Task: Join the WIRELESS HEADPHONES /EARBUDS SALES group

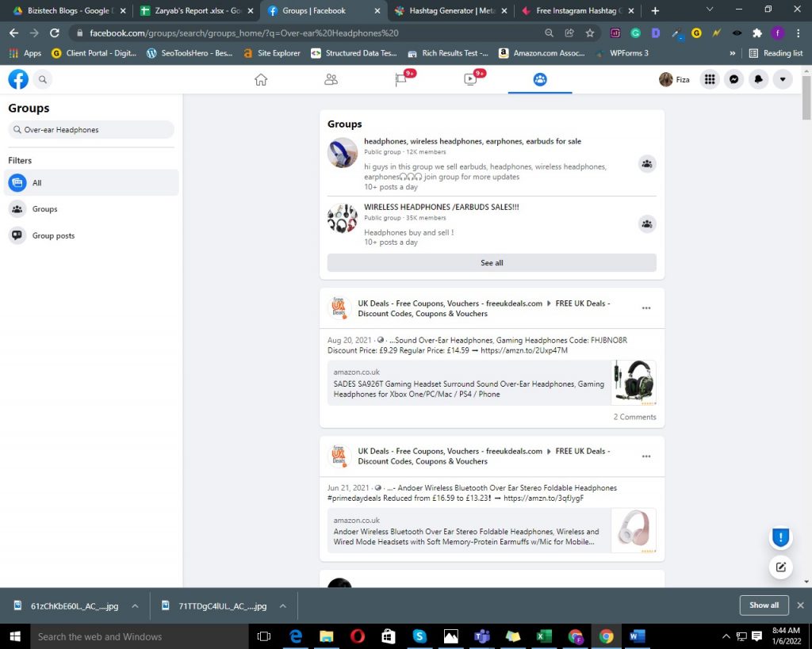Action: [647, 224]
